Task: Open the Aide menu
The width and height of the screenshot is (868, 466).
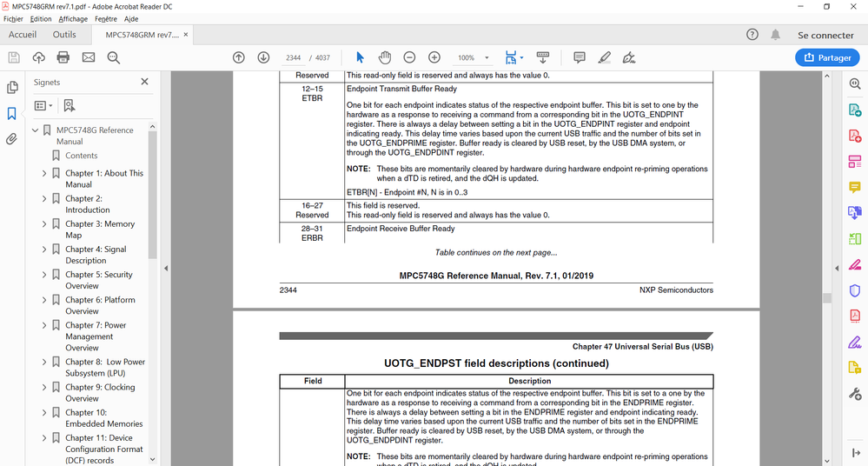Action: [x=131, y=19]
